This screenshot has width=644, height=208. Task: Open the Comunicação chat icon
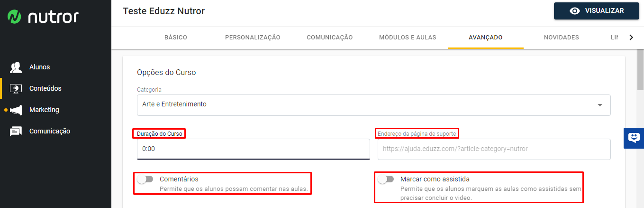tap(16, 131)
